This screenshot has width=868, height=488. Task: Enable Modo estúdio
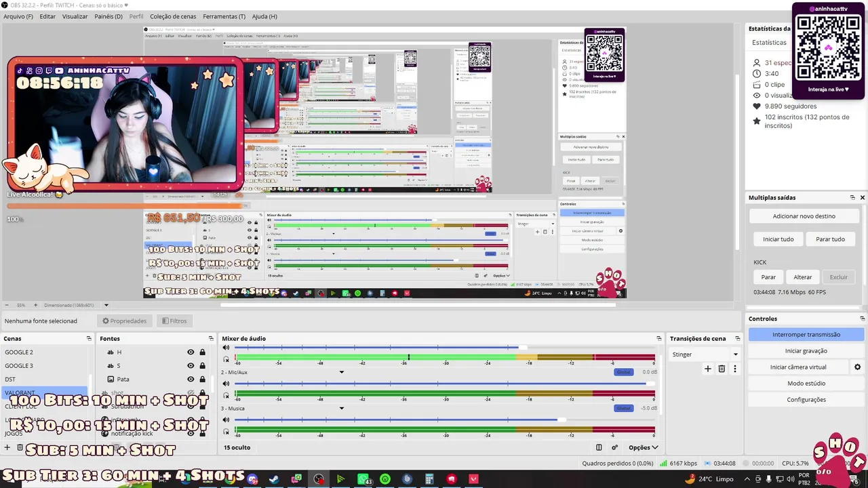[x=806, y=383]
